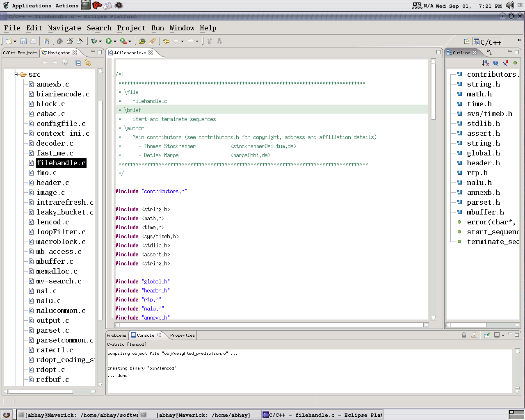The width and height of the screenshot is (525, 420).
Task: Open the Project menu
Action: 131,28
